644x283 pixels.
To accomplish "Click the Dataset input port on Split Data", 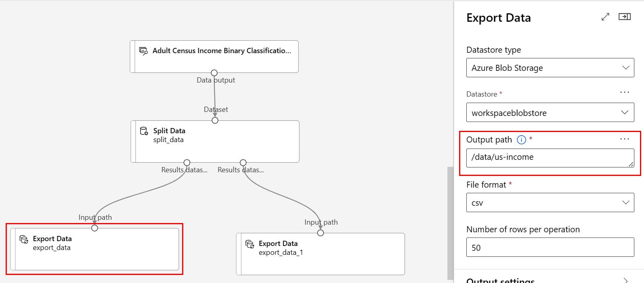I will [x=215, y=120].
